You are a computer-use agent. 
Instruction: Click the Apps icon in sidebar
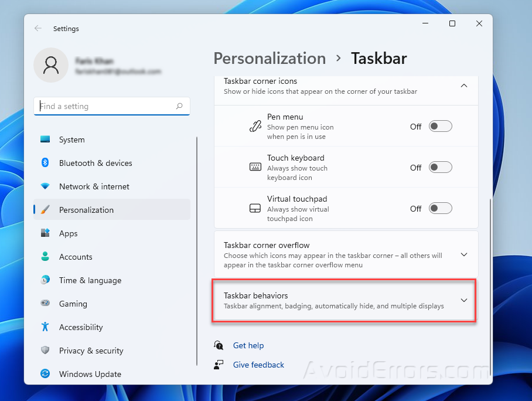tap(45, 233)
